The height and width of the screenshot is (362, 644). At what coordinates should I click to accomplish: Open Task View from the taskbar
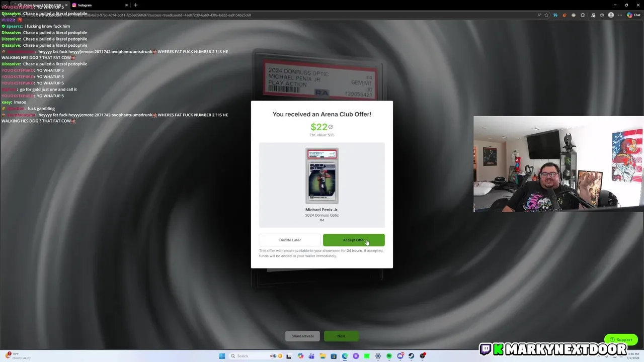289,356
